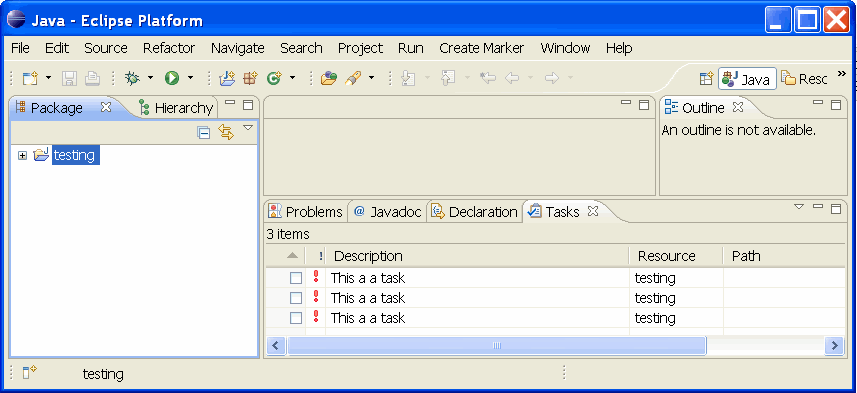Screen dimensions: 857x393
Task: Select the testing project in Package Explorer
Action: (x=76, y=155)
